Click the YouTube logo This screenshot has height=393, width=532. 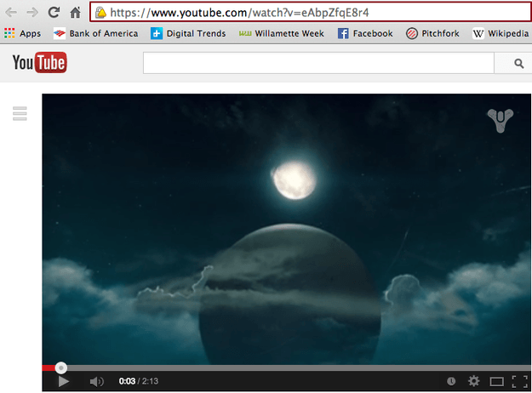(x=40, y=62)
